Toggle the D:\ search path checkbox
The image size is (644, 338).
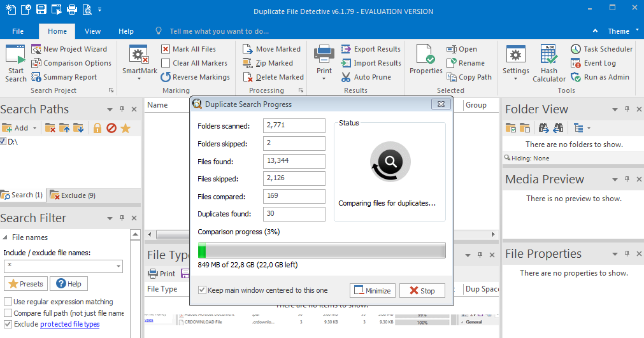pos(3,141)
